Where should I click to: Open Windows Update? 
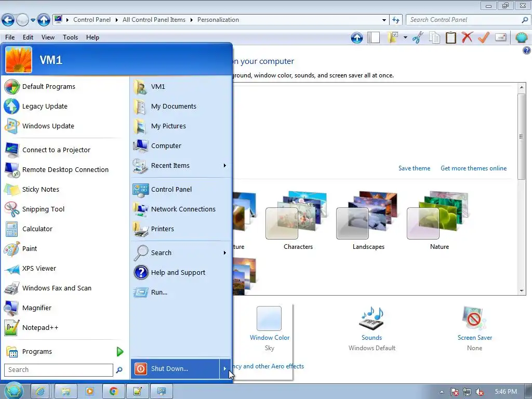(x=64, y=126)
